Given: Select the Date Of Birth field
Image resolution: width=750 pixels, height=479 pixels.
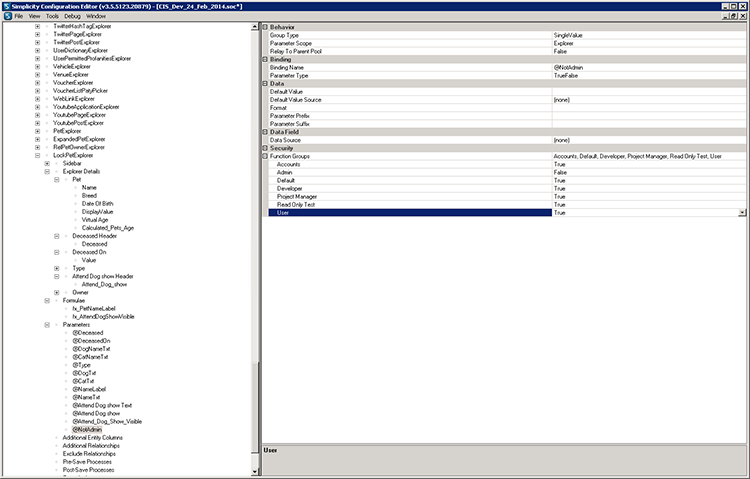Looking at the screenshot, I should click(x=97, y=204).
